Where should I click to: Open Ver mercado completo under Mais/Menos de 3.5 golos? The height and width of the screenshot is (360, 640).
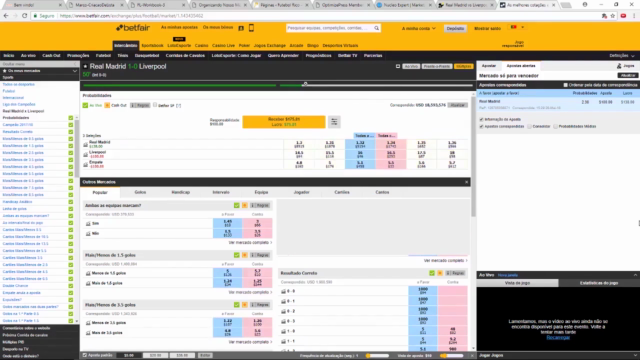pos(250,342)
